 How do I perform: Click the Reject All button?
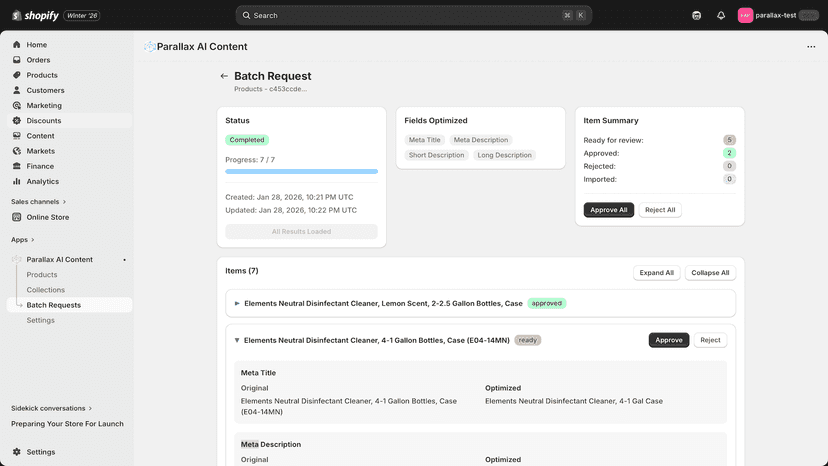click(660, 210)
